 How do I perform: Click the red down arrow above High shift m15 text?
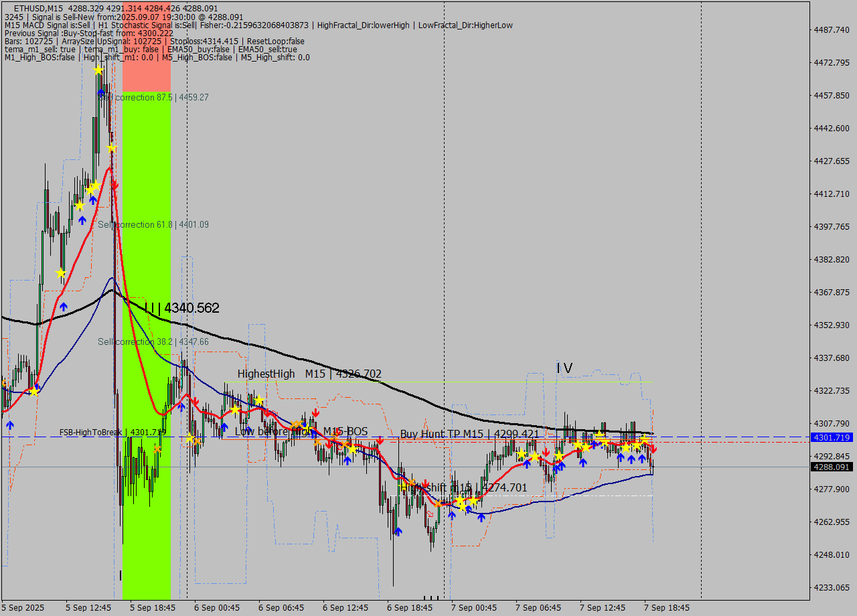(424, 483)
